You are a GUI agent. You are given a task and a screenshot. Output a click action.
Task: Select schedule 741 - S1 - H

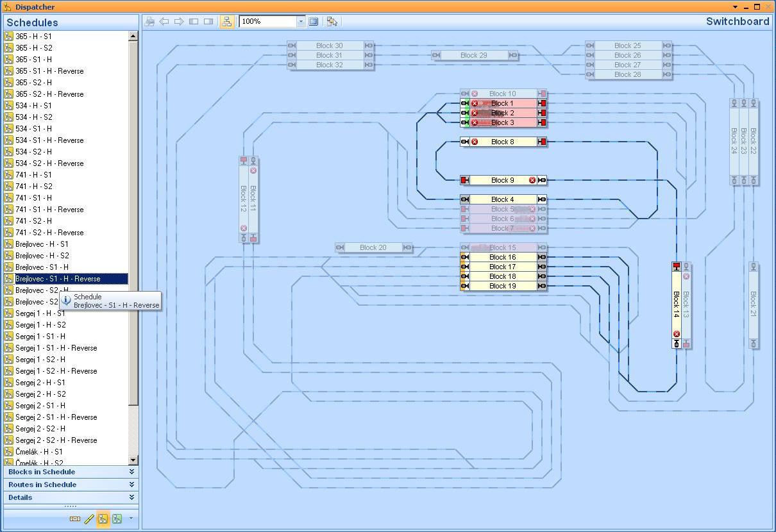(34, 198)
